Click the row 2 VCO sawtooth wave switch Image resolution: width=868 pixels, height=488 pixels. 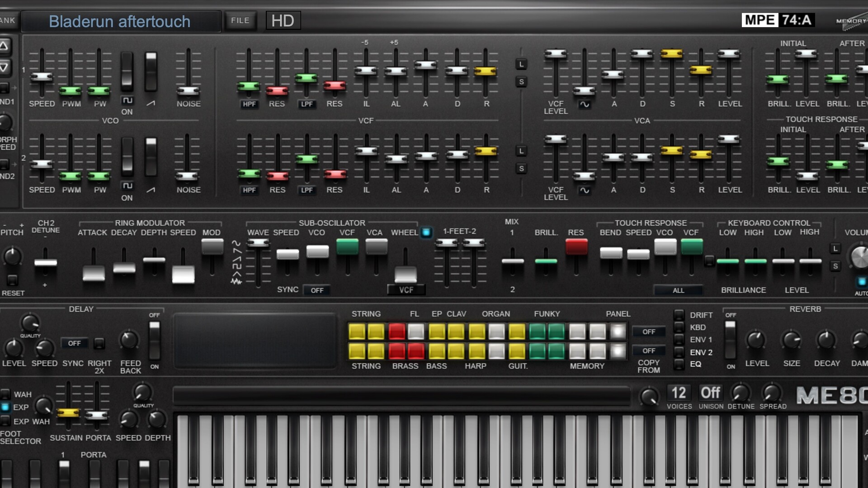pyautogui.click(x=151, y=157)
